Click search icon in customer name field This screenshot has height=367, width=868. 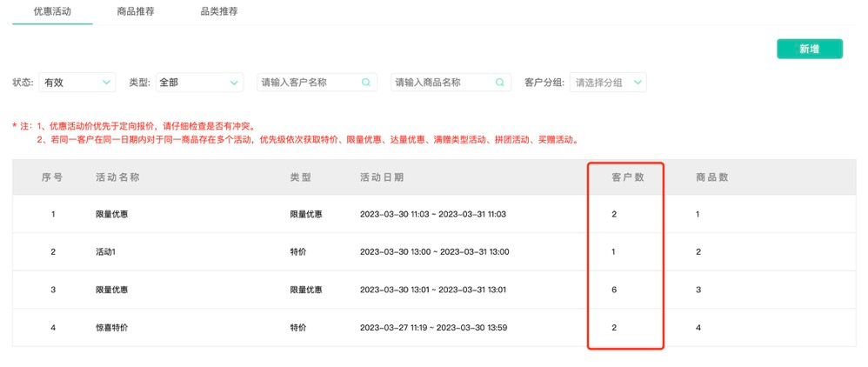[366, 83]
